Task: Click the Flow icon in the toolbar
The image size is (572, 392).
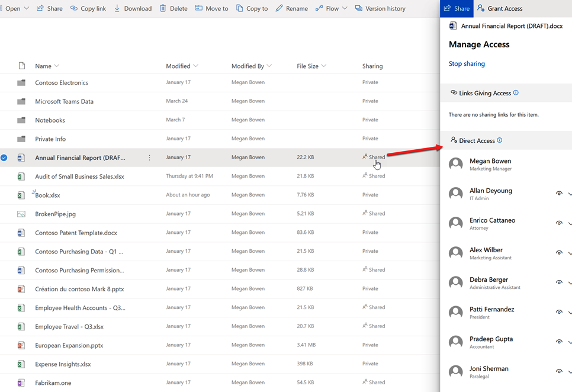Action: [x=319, y=8]
